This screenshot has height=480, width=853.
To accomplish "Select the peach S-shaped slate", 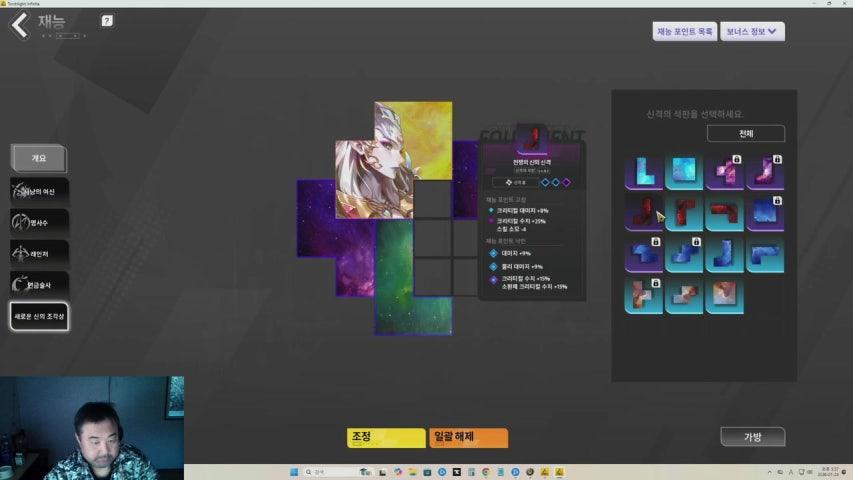I will pyautogui.click(x=684, y=296).
